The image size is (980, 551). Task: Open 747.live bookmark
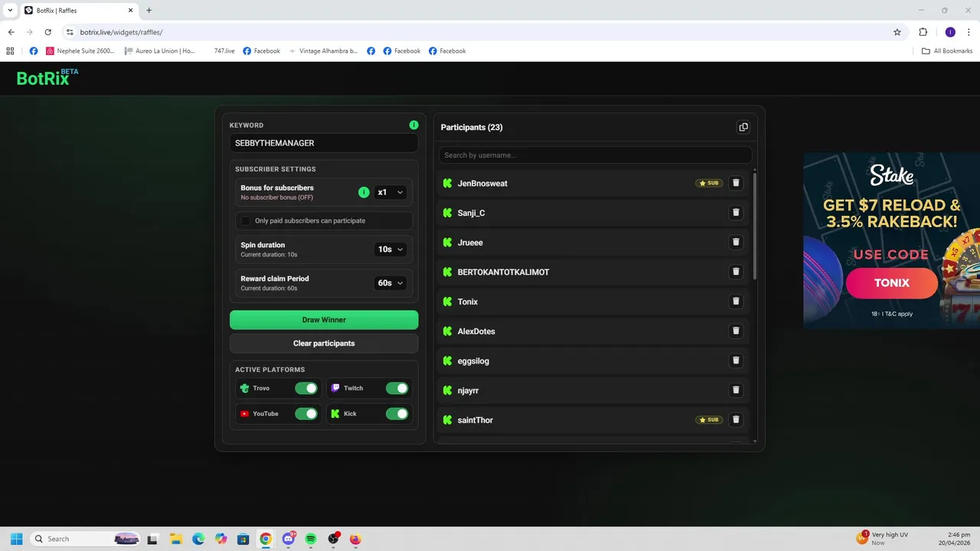point(224,51)
